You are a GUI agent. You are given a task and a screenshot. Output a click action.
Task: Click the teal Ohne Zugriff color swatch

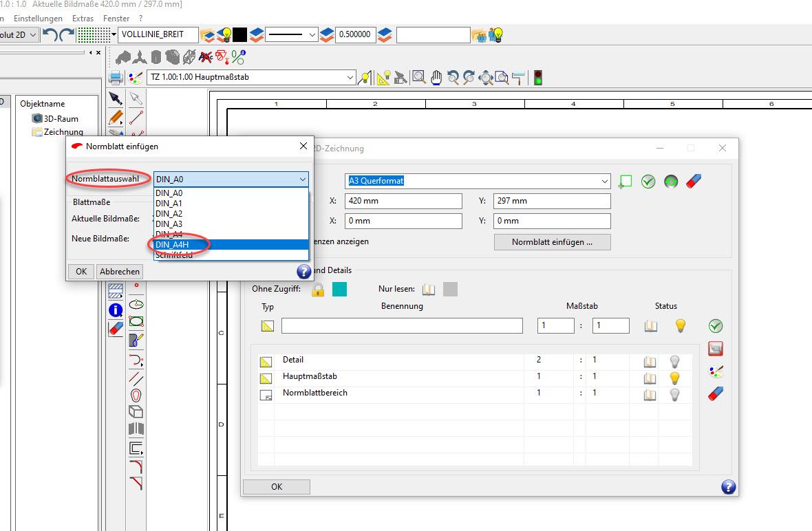339,290
